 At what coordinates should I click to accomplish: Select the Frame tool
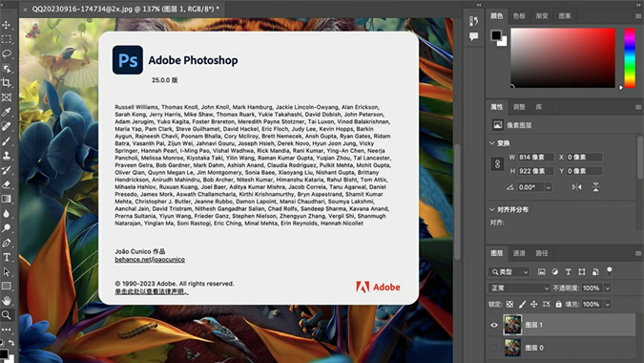click(x=7, y=97)
